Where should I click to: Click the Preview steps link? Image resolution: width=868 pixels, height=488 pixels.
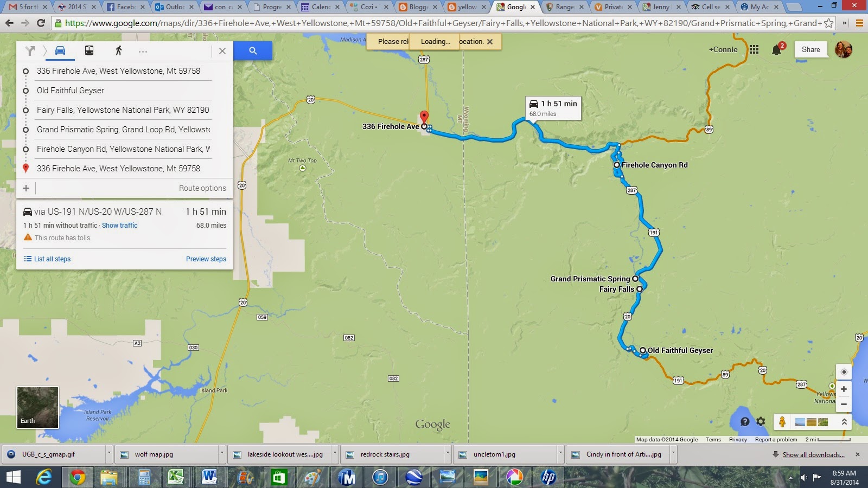pyautogui.click(x=206, y=259)
